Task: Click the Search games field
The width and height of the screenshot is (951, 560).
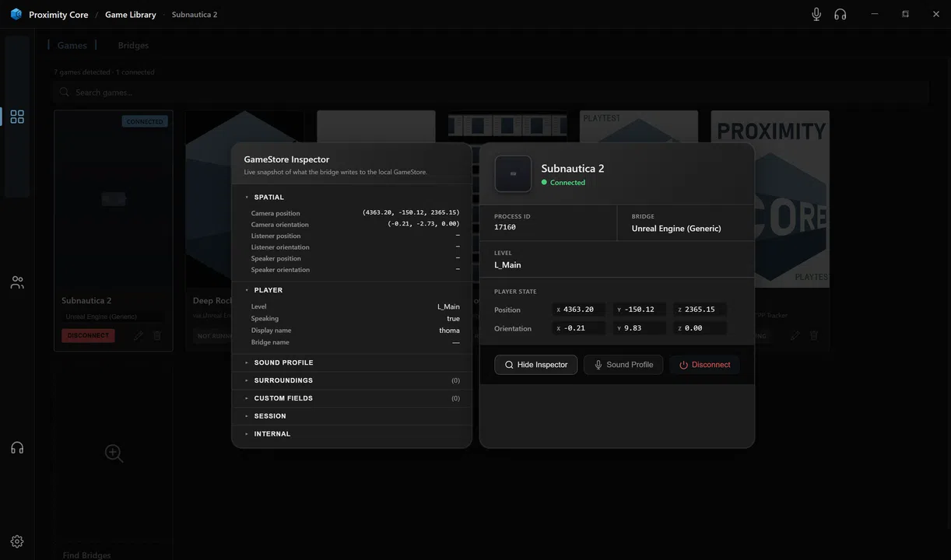Action: point(492,93)
